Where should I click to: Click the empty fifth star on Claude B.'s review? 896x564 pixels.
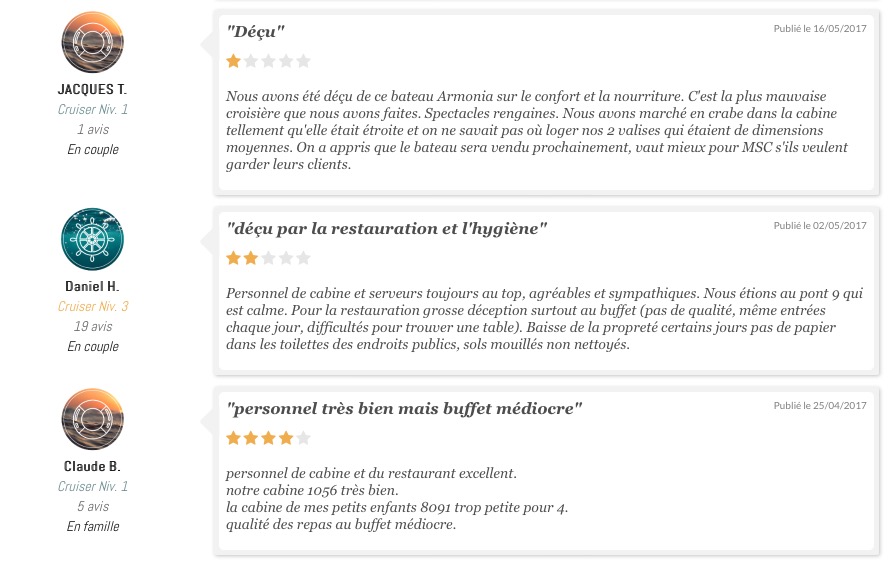[303, 438]
